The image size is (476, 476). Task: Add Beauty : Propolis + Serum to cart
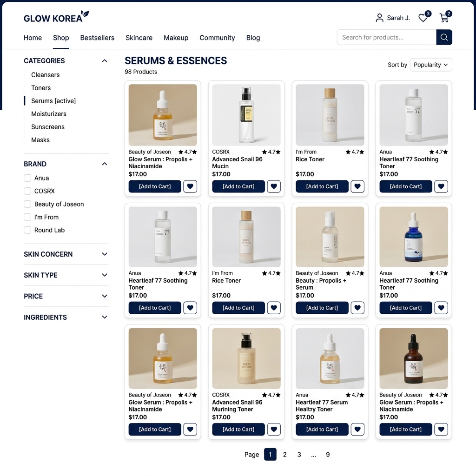click(x=322, y=308)
